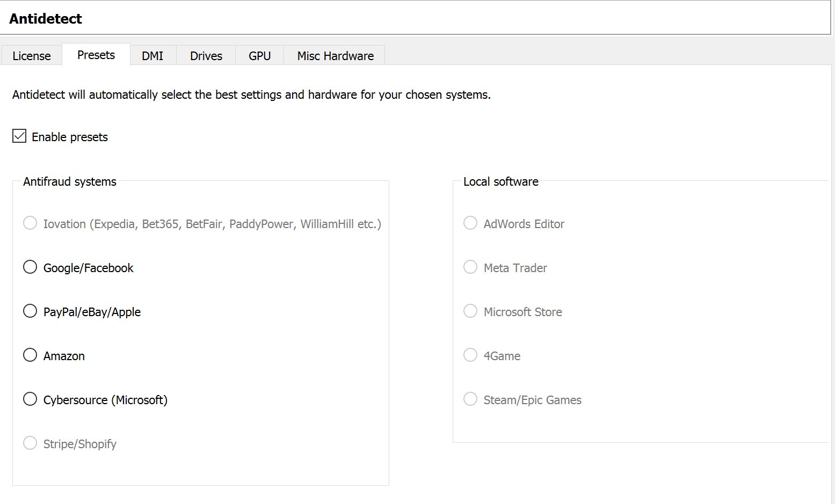Select the Stripe/Shopify radio button

tap(30, 443)
